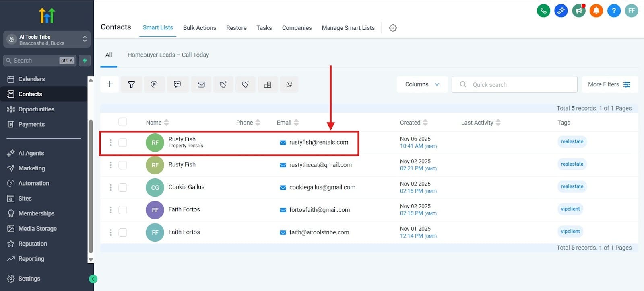This screenshot has height=291, width=644.
Task: Sort by the Name column arrows
Action: point(167,123)
